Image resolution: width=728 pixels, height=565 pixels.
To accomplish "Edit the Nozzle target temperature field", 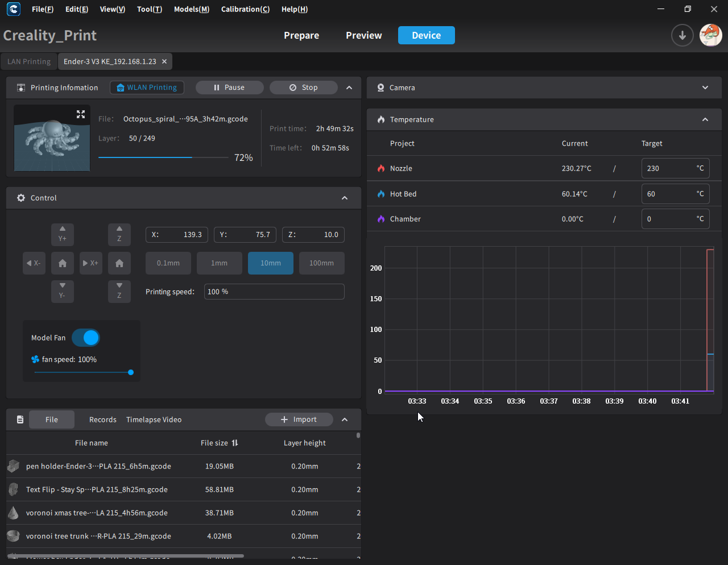I will tap(676, 168).
